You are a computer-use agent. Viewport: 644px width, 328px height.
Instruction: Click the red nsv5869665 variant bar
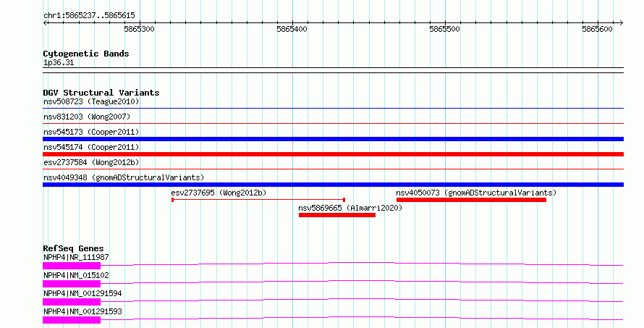tap(337, 215)
